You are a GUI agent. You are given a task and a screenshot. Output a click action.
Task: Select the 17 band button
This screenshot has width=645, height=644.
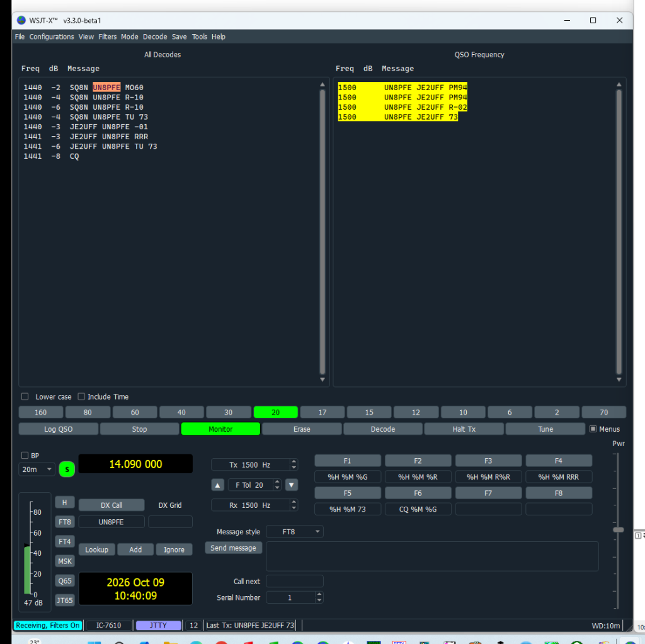[x=322, y=412]
